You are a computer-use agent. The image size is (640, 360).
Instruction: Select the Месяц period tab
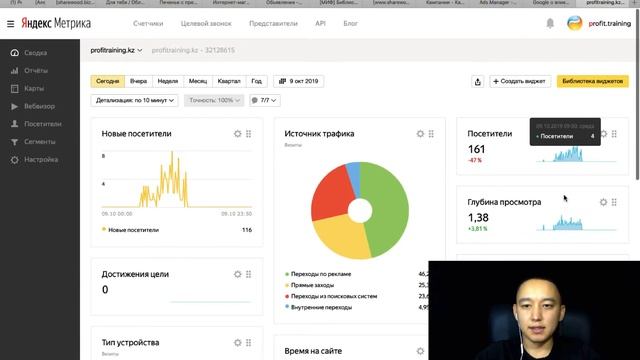(x=198, y=81)
